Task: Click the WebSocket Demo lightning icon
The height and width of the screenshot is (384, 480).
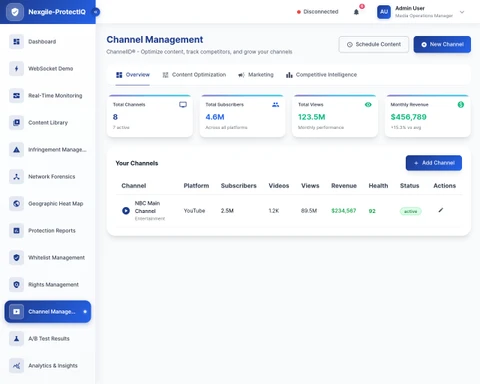Action: coord(16,69)
